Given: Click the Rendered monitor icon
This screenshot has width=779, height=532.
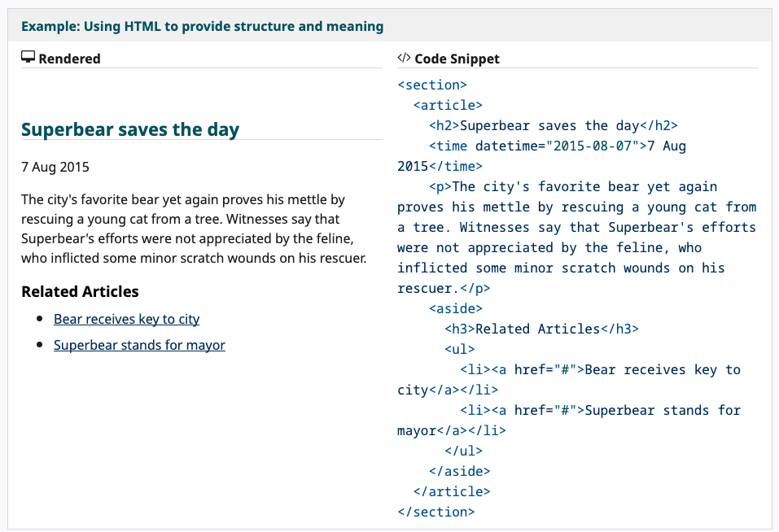Looking at the screenshot, I should [28, 58].
